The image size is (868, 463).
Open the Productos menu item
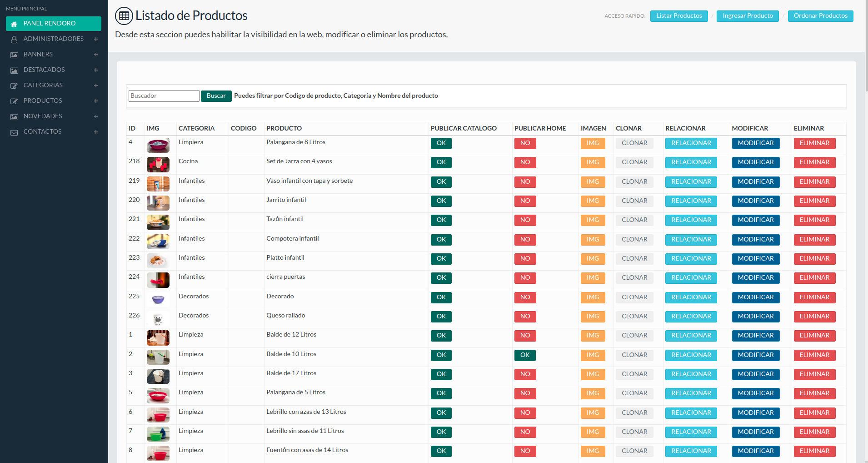pos(54,101)
